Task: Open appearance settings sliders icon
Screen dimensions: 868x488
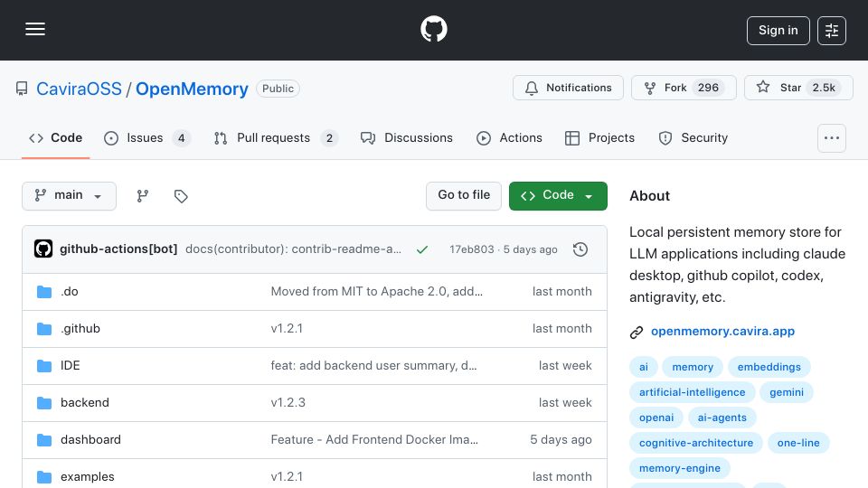Action: point(832,31)
